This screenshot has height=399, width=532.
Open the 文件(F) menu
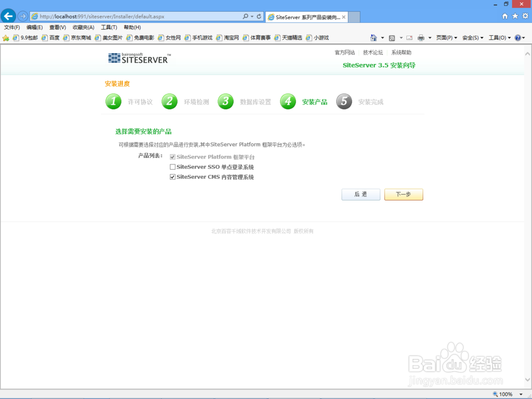[12, 27]
